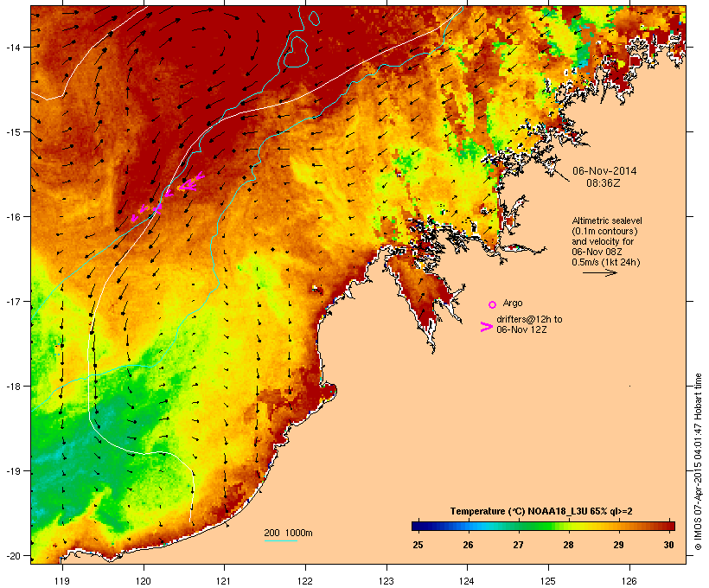This screenshot has height=588, width=709.
Task: Click the IMOS Hobart time copyright text
Action: pos(698,462)
